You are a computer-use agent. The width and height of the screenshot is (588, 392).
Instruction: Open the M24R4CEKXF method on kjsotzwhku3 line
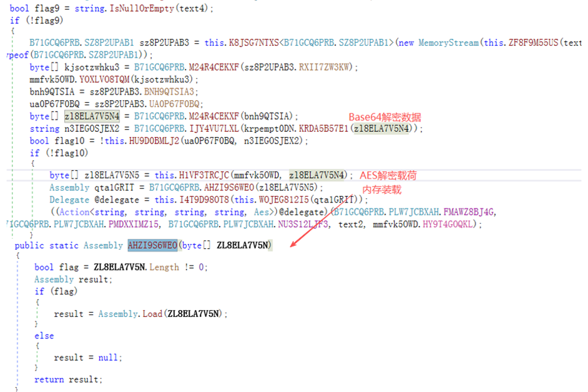214,67
